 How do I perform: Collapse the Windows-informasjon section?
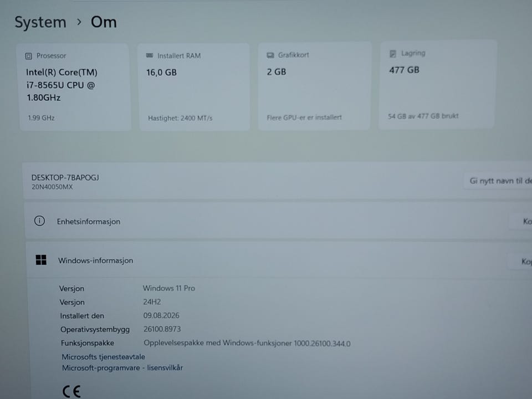[279, 260]
